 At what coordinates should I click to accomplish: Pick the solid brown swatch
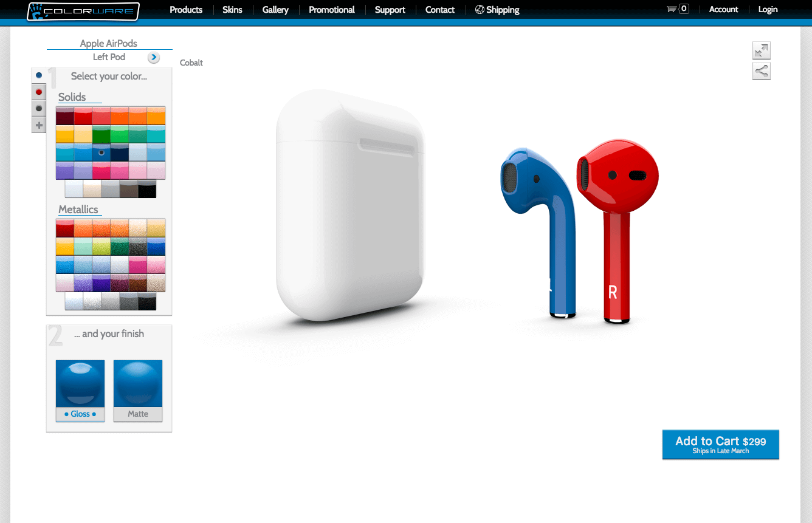coord(129,189)
